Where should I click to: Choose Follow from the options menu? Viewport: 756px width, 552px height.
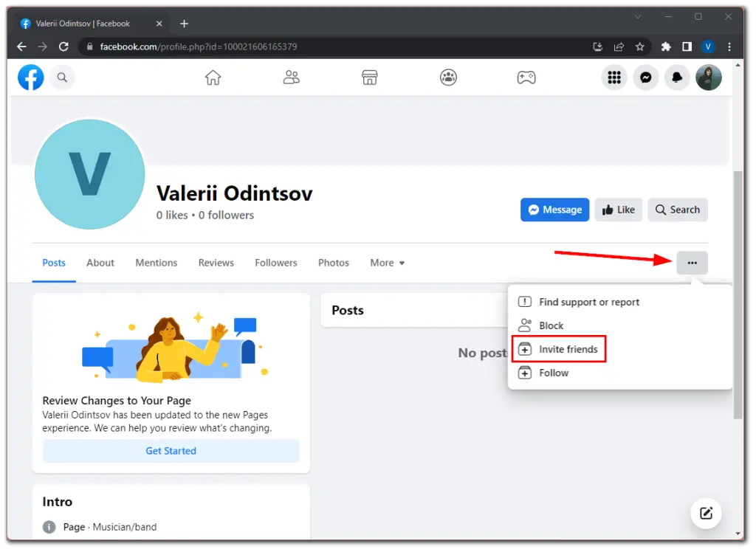click(619, 373)
